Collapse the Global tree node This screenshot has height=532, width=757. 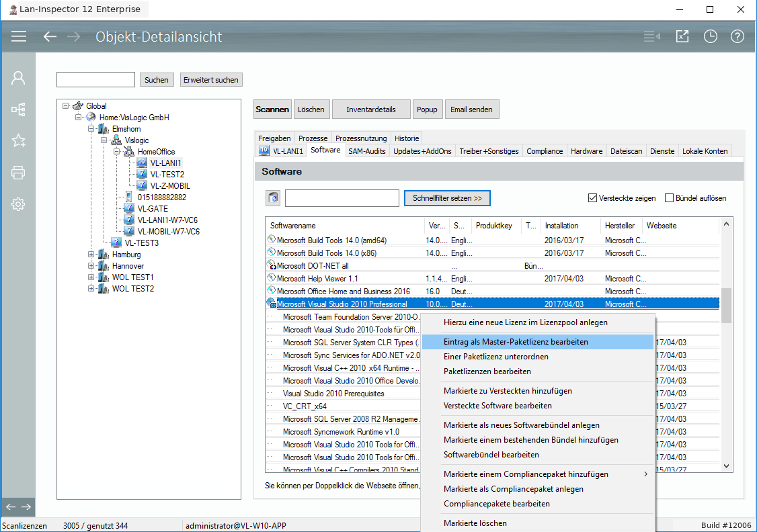pyautogui.click(x=66, y=105)
